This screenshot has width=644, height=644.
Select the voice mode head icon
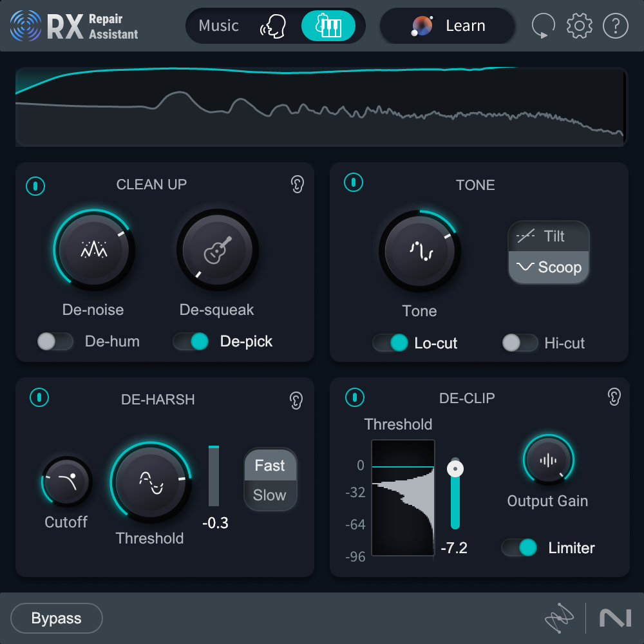pyautogui.click(x=272, y=26)
